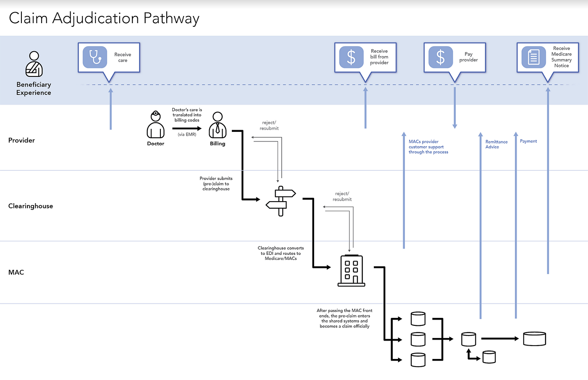The image size is (588, 380).
Task: Click the Doctor figure icon
Action: (155, 125)
